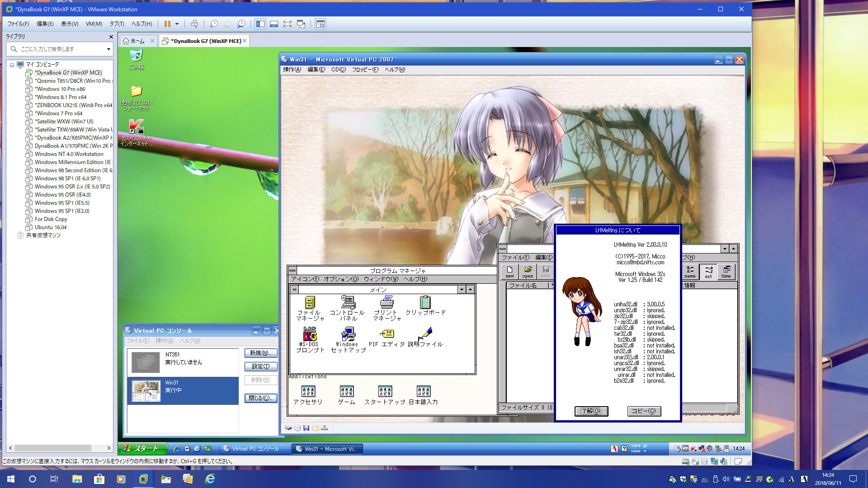The image size is (868, 488).
Task: Click the LHMelting open toolbar button
Action: pyautogui.click(x=528, y=272)
